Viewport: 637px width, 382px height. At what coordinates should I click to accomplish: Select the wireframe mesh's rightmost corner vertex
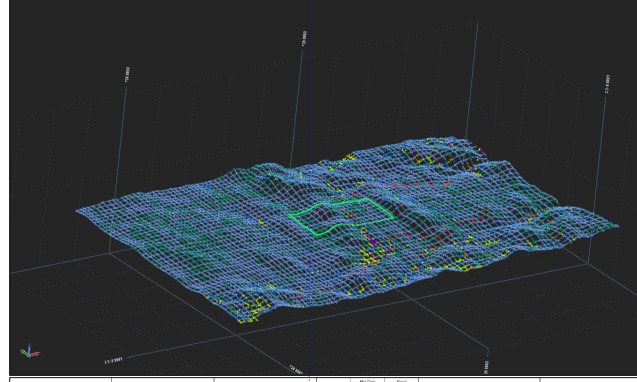click(x=618, y=226)
